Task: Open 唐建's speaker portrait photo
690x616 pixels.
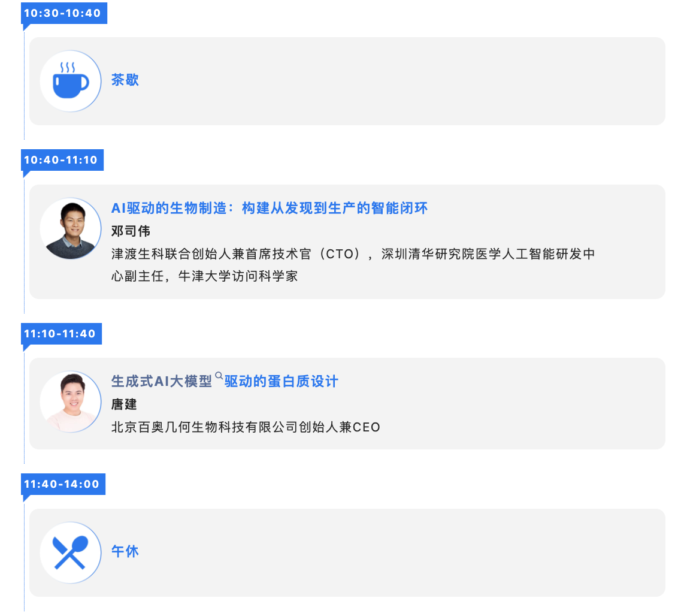Action: coord(71,402)
